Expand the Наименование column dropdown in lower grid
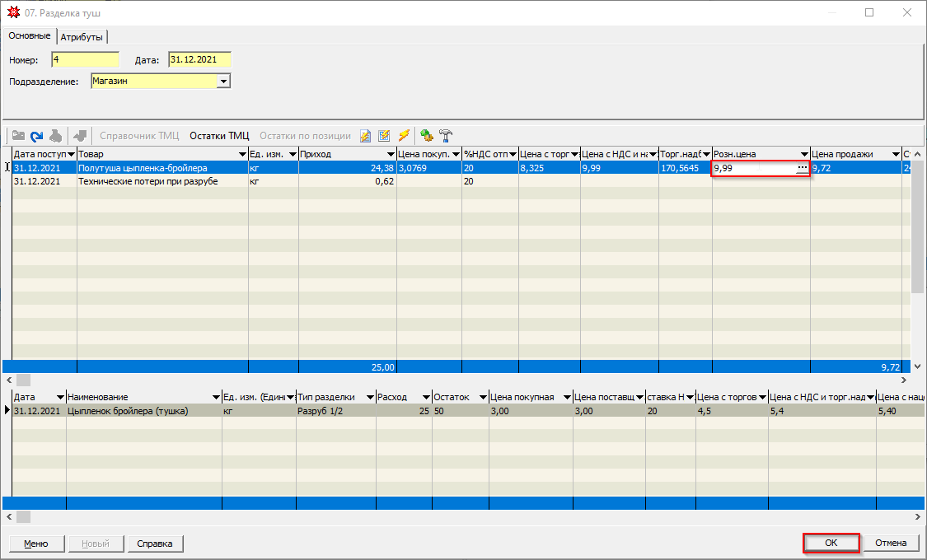The height and width of the screenshot is (560, 927). (x=215, y=398)
